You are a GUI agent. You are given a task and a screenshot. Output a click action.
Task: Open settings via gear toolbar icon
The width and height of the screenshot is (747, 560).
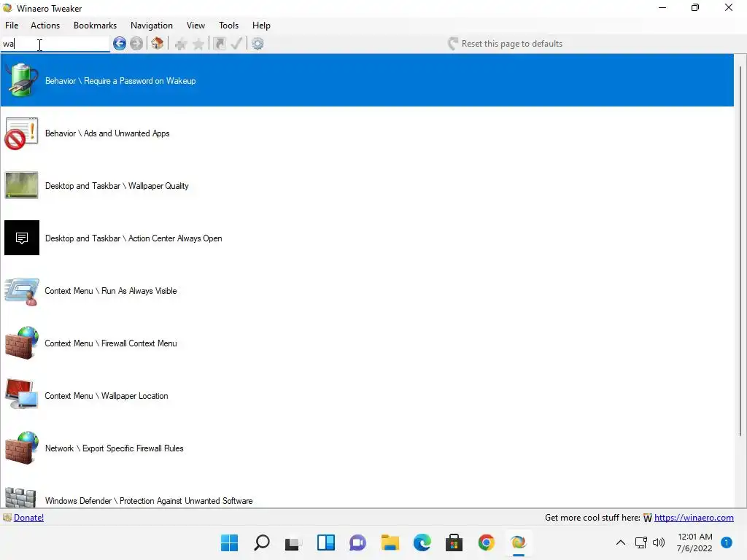(x=258, y=44)
